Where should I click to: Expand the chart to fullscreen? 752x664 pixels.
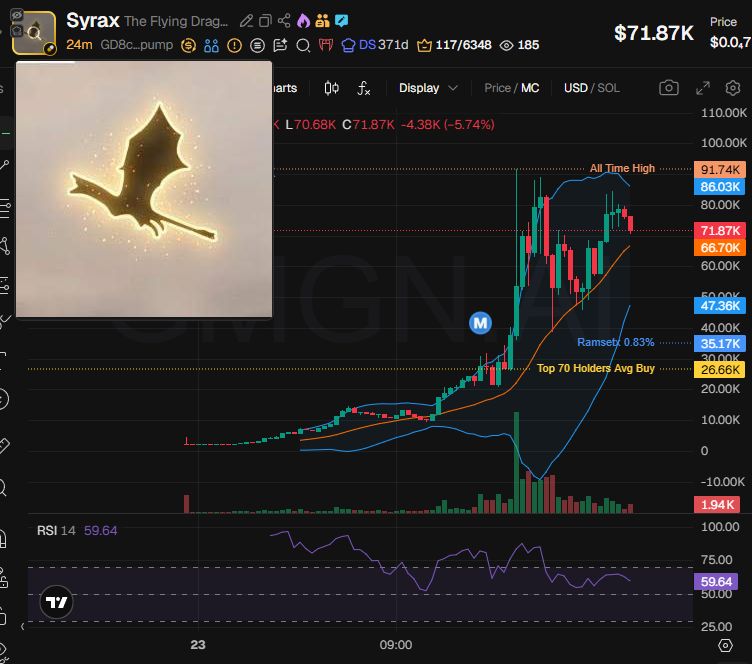coord(703,88)
